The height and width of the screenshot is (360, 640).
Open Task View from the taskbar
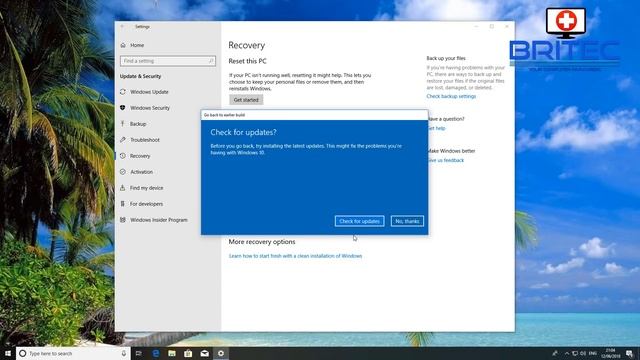pyautogui.click(x=139, y=353)
